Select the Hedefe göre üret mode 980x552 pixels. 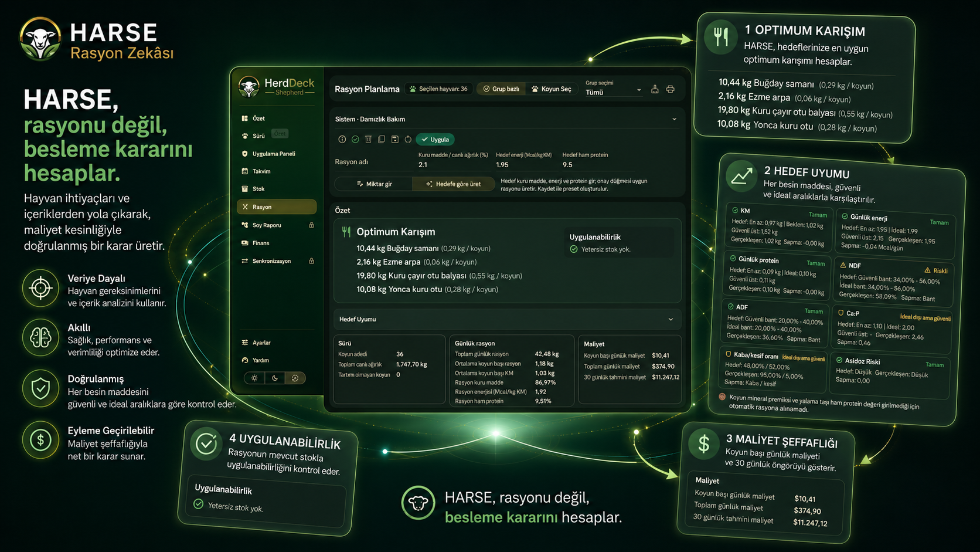[x=453, y=184]
